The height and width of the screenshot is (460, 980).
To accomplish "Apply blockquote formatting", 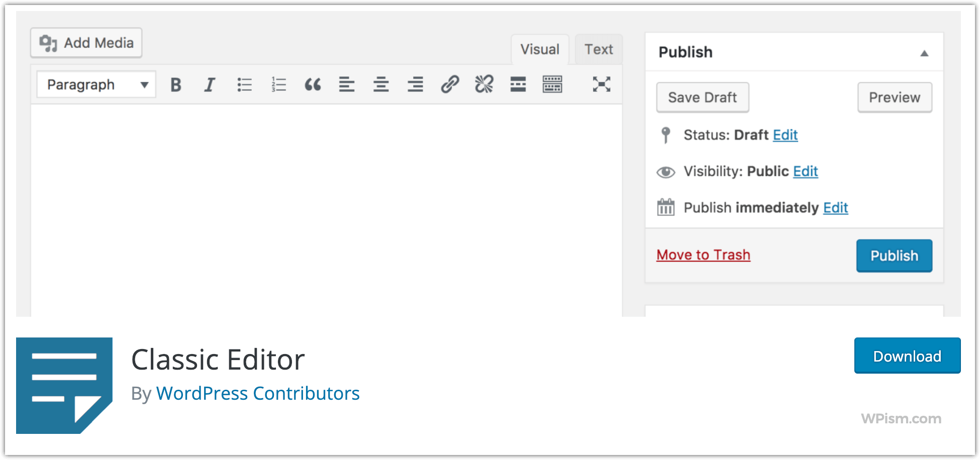I will (313, 84).
